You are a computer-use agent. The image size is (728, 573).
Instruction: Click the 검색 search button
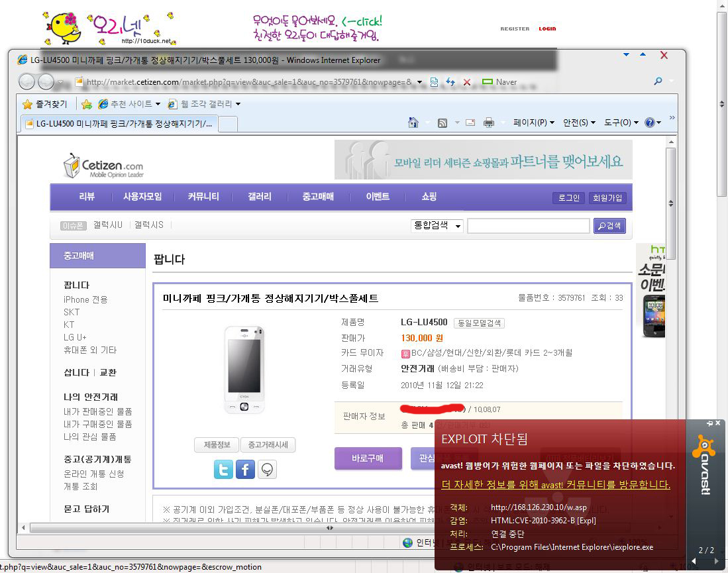tap(609, 226)
